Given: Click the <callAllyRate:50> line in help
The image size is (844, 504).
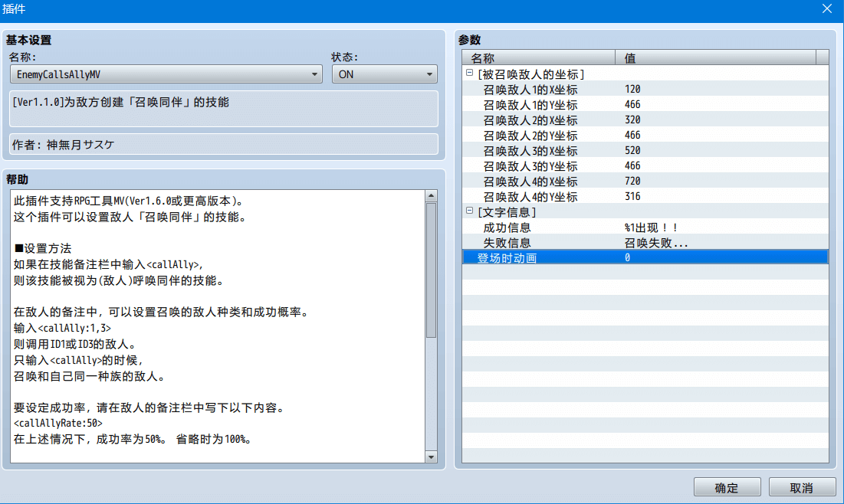Looking at the screenshot, I should pyautogui.click(x=58, y=424).
